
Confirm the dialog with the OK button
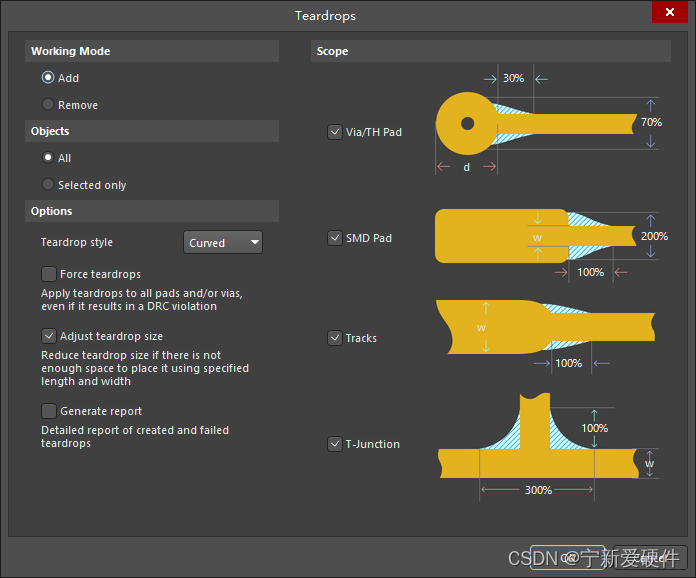567,558
